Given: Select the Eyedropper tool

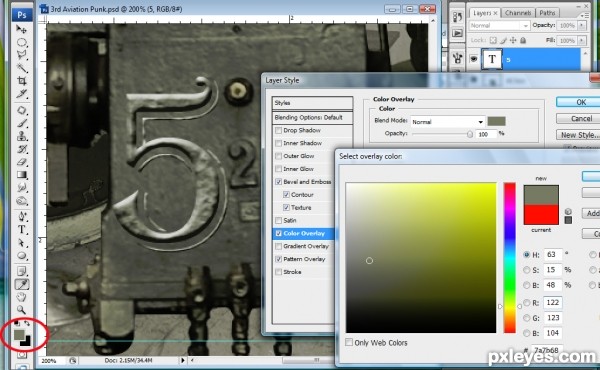Looking at the screenshot, I should click(21, 284).
